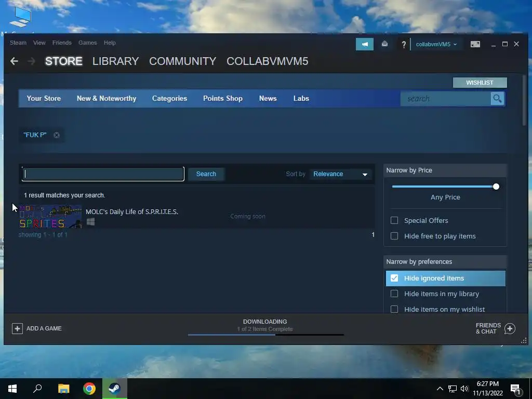Click the Add a Game plus icon
Image resolution: width=532 pixels, height=399 pixels.
[x=17, y=328]
